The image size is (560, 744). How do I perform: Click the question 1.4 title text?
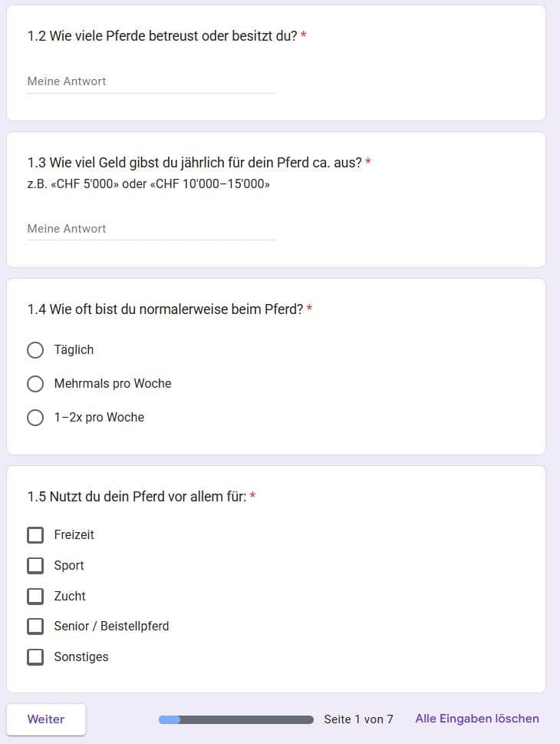tap(165, 309)
